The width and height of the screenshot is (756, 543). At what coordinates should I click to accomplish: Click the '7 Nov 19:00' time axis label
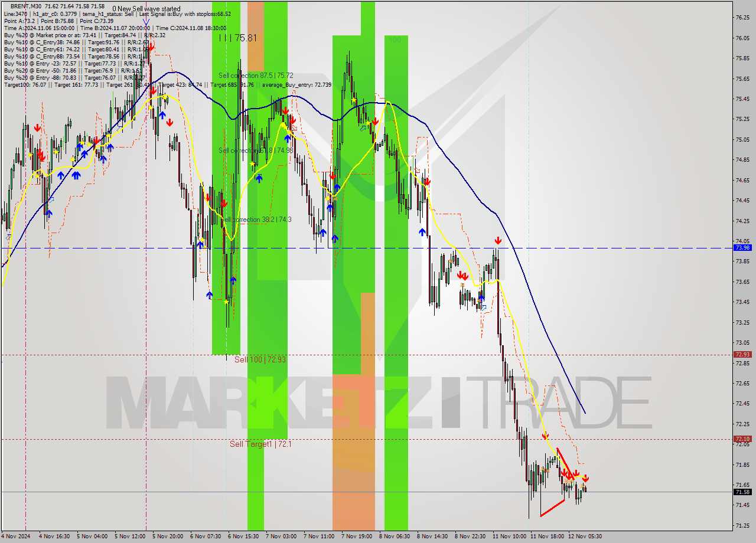click(356, 537)
